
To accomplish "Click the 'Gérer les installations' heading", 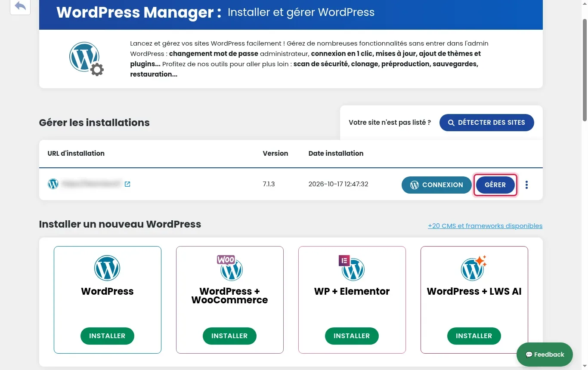I will (x=94, y=123).
